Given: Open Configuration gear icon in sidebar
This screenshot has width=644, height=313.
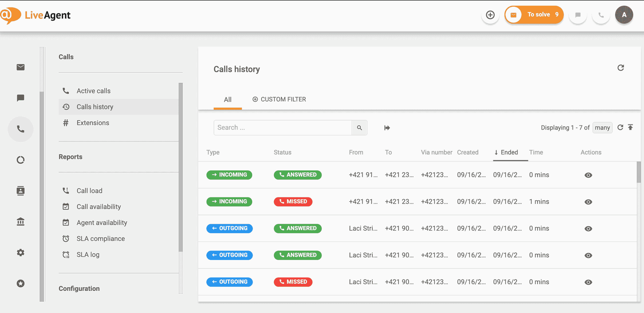Looking at the screenshot, I should point(20,253).
